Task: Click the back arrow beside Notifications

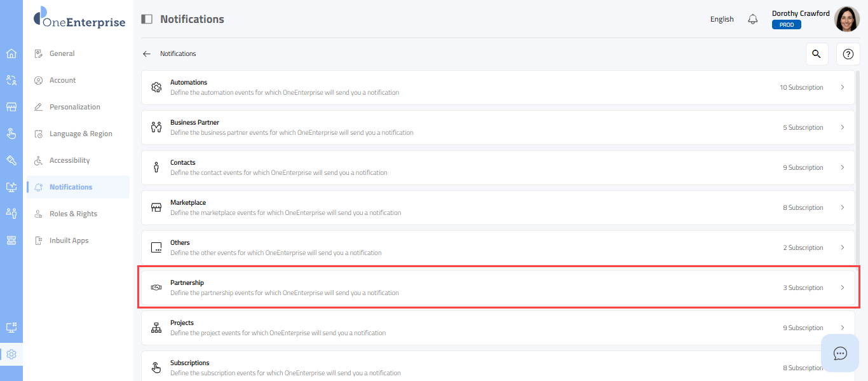Action: point(147,54)
